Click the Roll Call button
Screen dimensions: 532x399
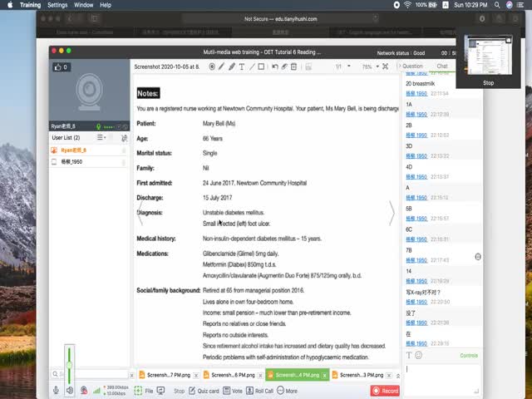(x=260, y=390)
